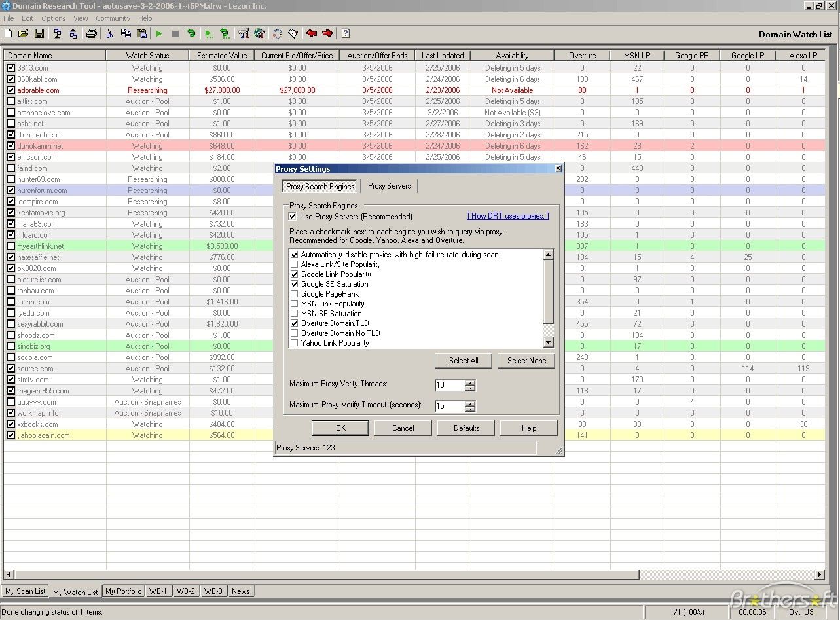Check MSN SE Saturation engine
Screen dimensions: 840x620
pyautogui.click(x=295, y=314)
